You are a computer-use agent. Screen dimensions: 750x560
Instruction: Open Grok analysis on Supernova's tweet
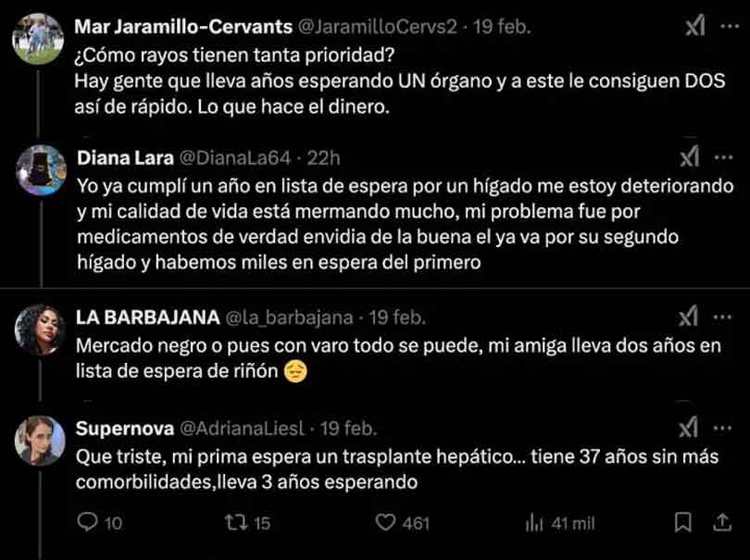click(688, 429)
